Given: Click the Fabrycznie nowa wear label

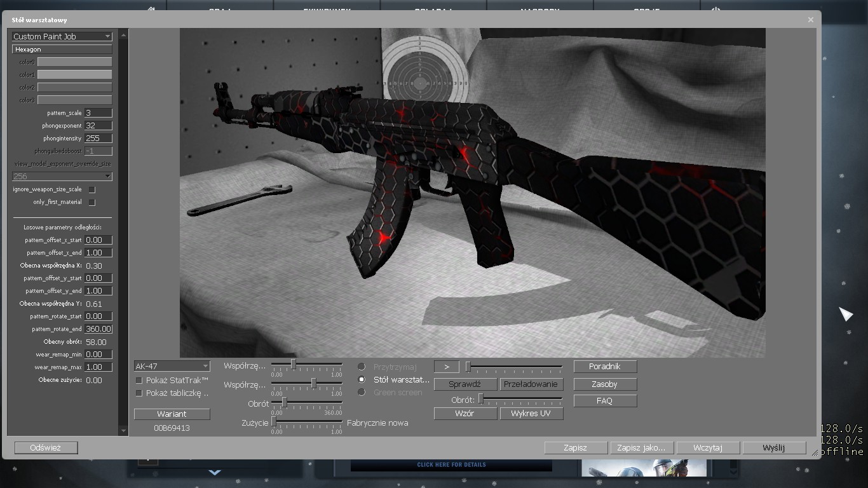Looking at the screenshot, I should click(377, 423).
